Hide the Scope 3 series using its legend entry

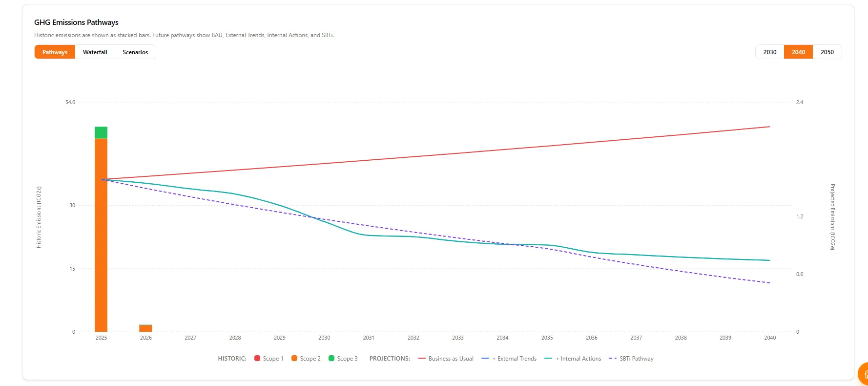(x=343, y=358)
